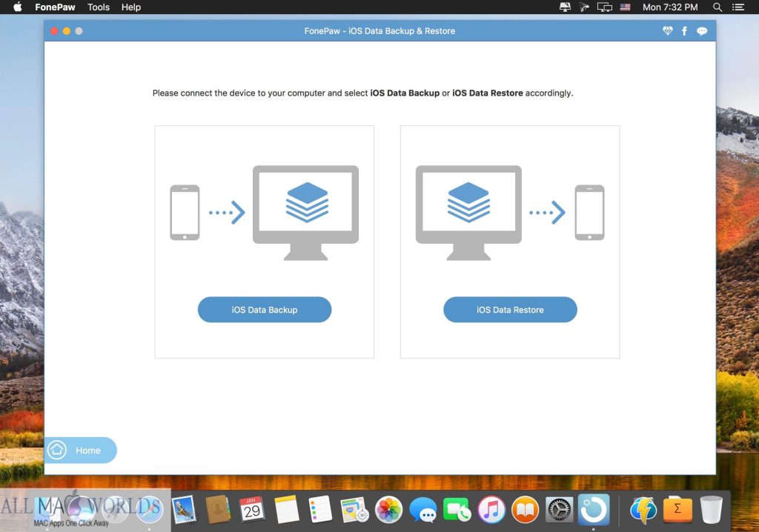Click the iOS Data Restore button
This screenshot has width=759, height=532.
510,310
